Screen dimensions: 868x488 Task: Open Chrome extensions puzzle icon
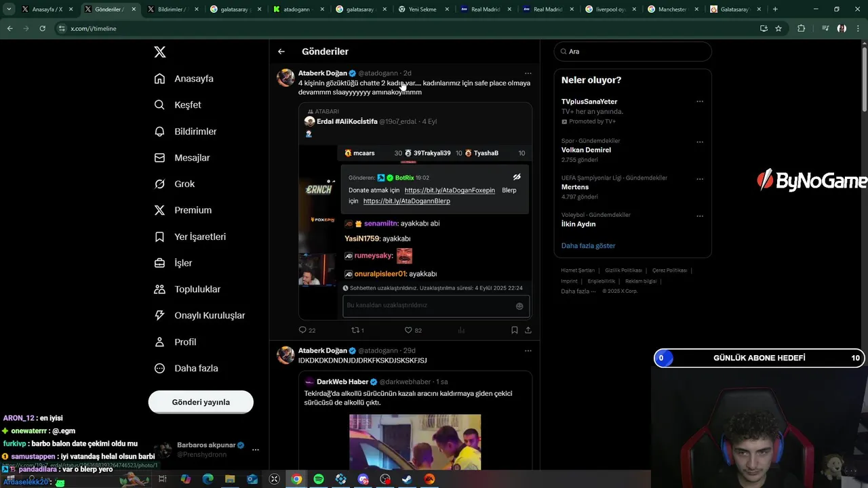pyautogui.click(x=801, y=28)
